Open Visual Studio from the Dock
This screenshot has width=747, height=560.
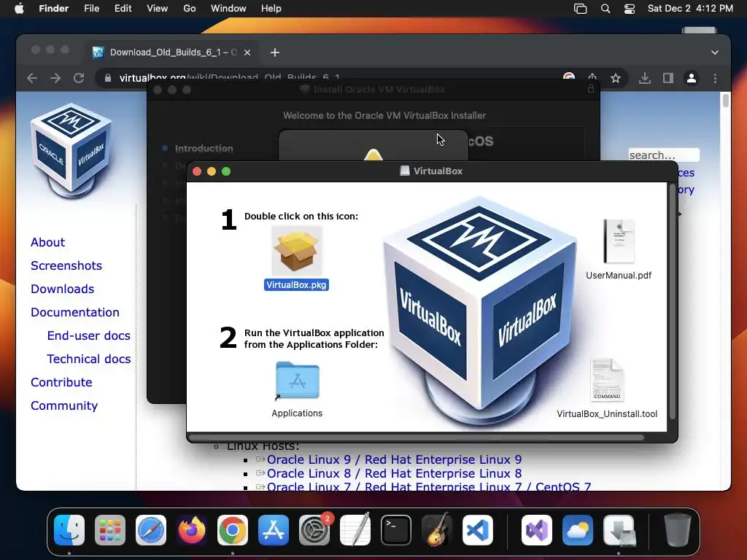[x=537, y=530]
